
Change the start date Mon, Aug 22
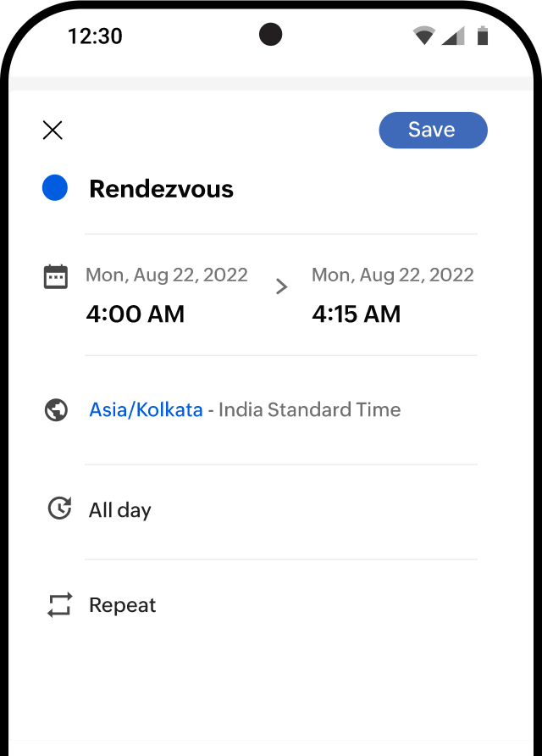(167, 275)
